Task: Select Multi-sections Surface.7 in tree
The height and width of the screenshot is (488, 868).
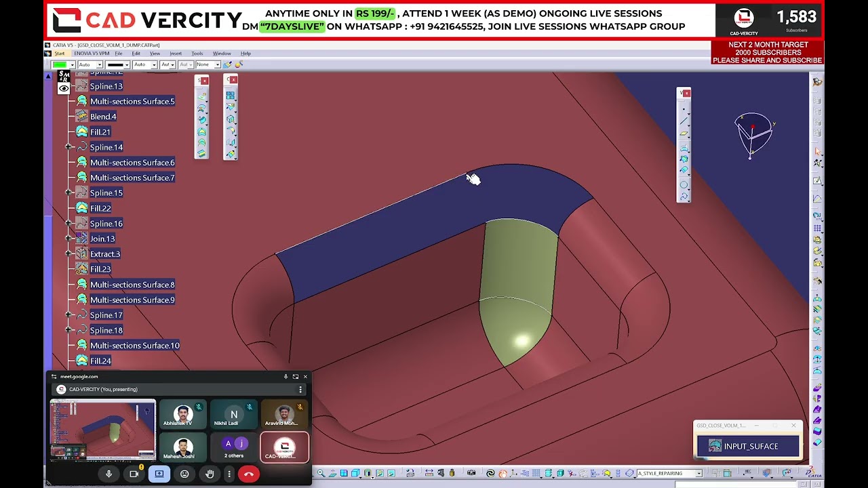Action: 132,178
